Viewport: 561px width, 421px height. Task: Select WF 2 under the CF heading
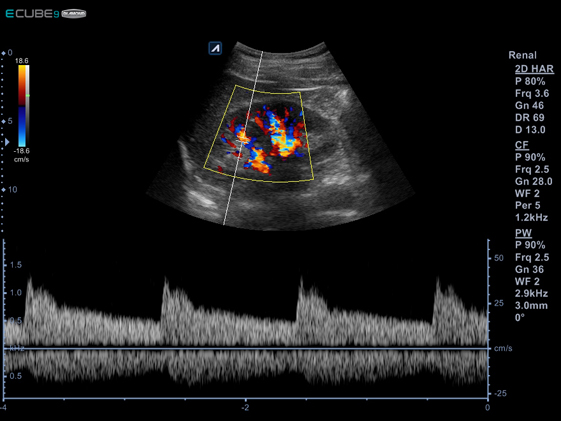coord(527,194)
